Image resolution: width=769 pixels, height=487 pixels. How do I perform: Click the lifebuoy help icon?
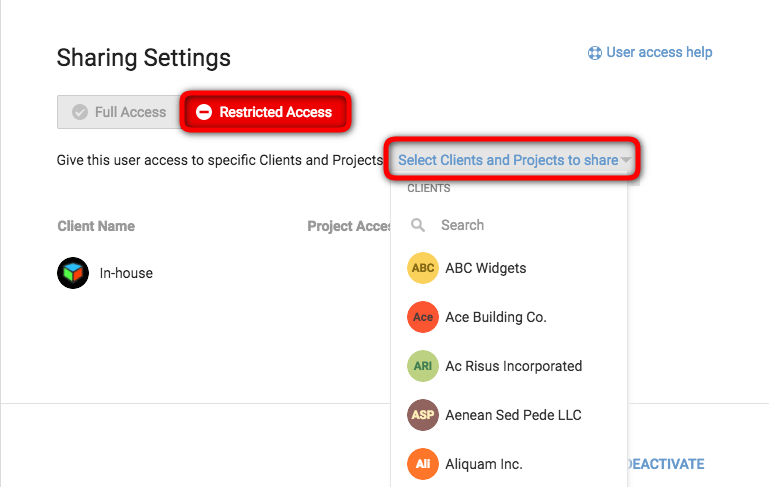[594, 52]
